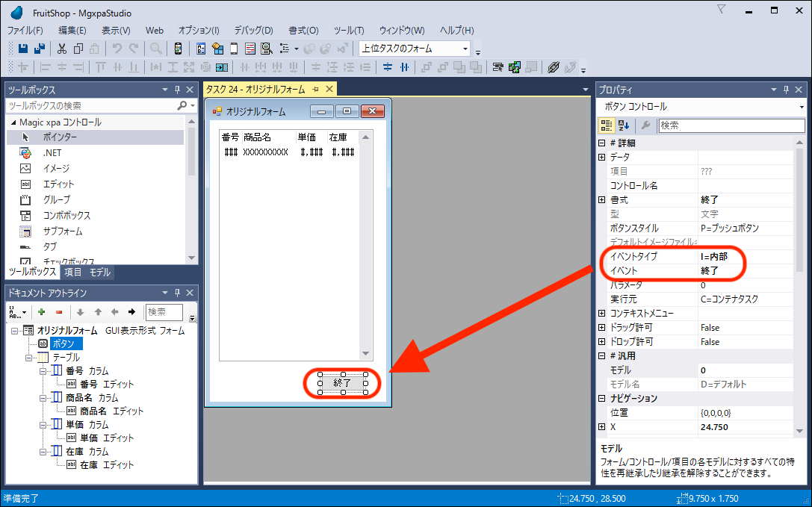Click the categorized view icon in Properties
The image size is (812, 507).
click(x=607, y=125)
